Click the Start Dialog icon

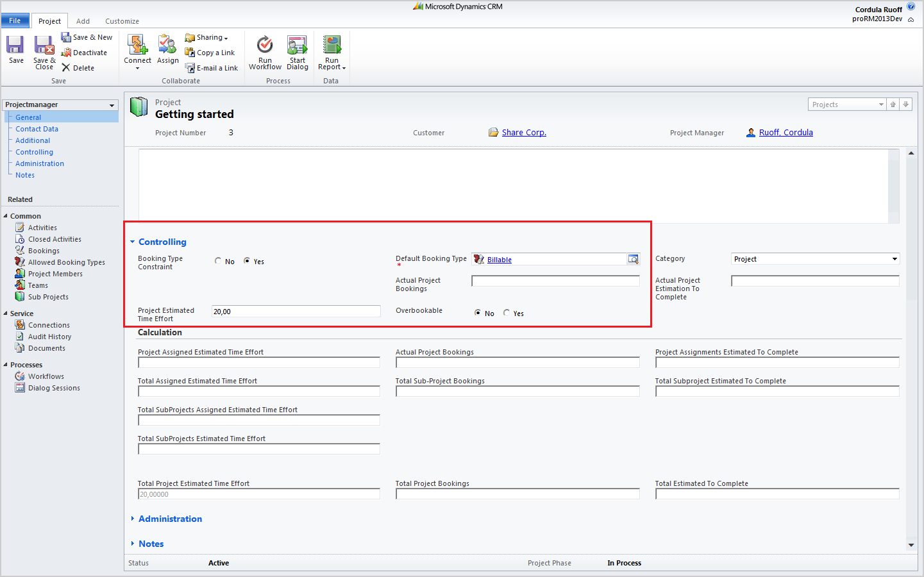point(297,44)
